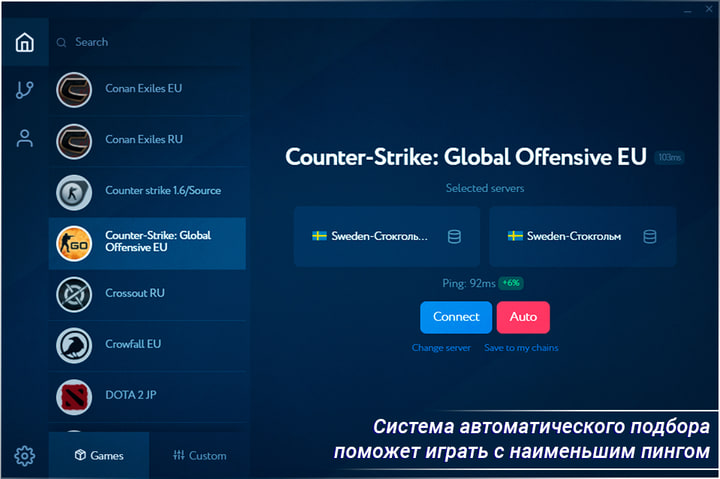
Task: Choose Counter strike 1.6/Source from the list
Action: tap(147, 192)
